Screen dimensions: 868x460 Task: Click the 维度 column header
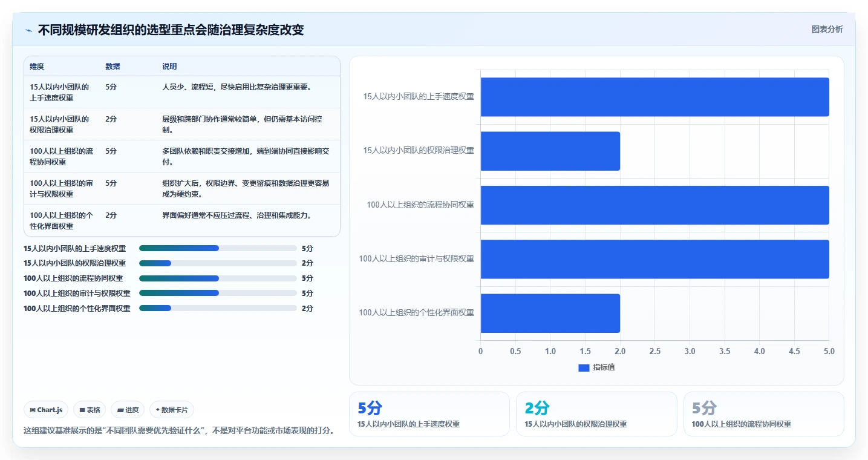[37, 66]
